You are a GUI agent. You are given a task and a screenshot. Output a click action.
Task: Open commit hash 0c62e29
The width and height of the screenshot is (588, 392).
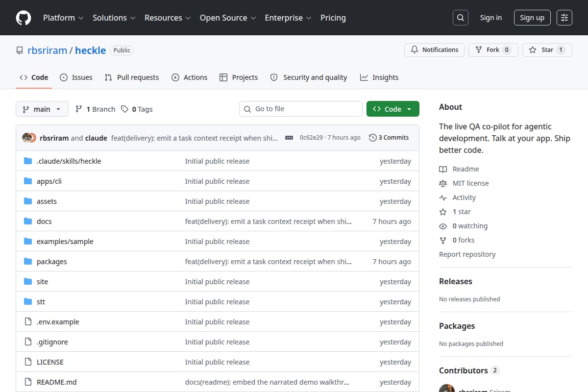tap(311, 138)
